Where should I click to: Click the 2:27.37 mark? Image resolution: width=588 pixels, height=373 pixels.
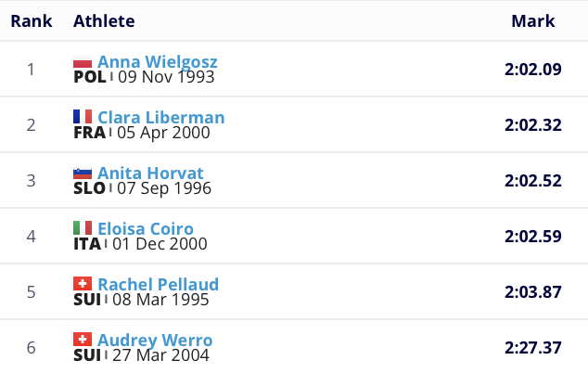pyautogui.click(x=533, y=347)
